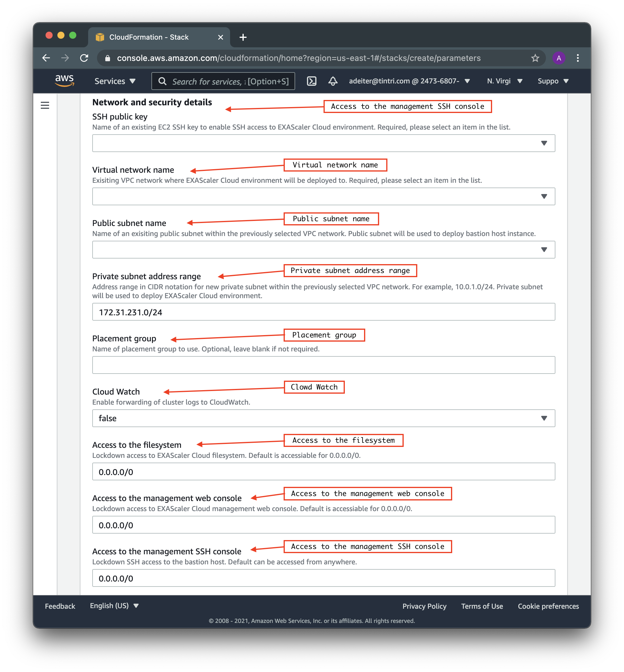Expand the SSH public key dropdown
This screenshot has height=672, width=624.
coord(323,143)
